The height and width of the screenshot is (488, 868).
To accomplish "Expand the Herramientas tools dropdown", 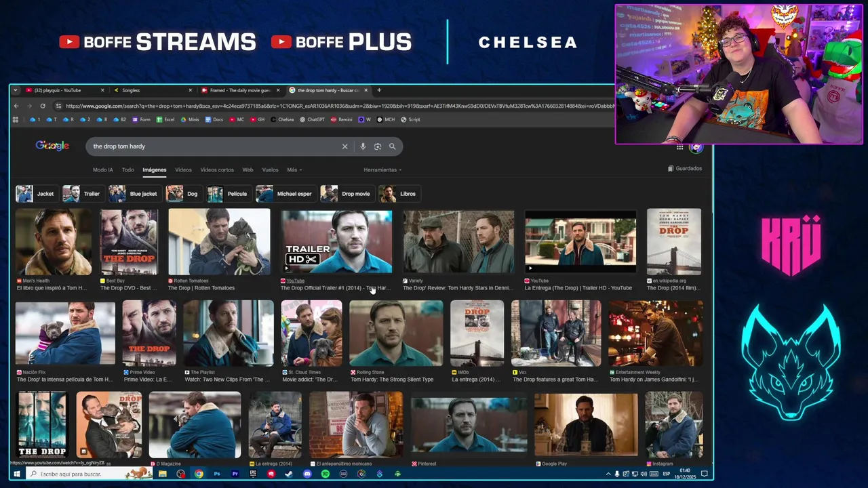I will 382,170.
